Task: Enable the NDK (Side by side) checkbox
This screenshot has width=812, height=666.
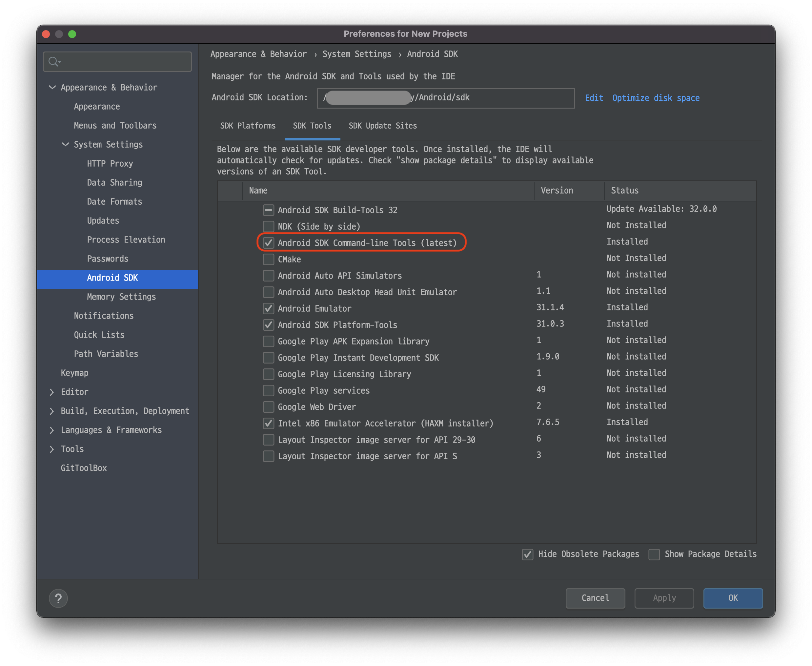Action: [x=268, y=226]
